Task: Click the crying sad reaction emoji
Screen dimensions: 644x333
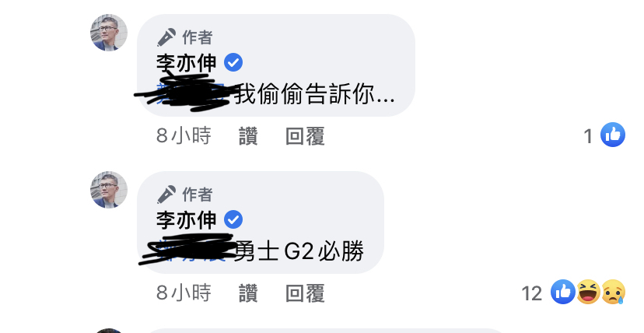Action: point(613,292)
